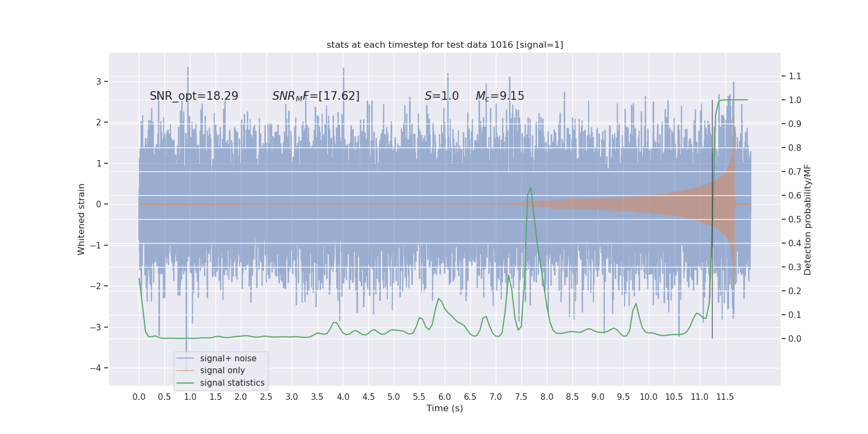Click the SNR_MF=[17.62] annotation
Image resolution: width=868 pixels, height=434 pixels.
point(316,96)
